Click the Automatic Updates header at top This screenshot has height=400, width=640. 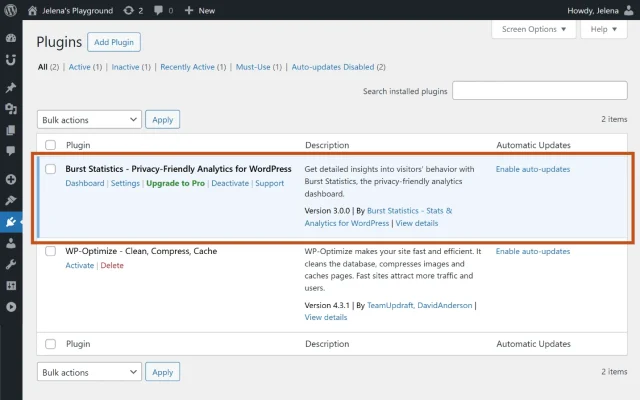[533, 145]
